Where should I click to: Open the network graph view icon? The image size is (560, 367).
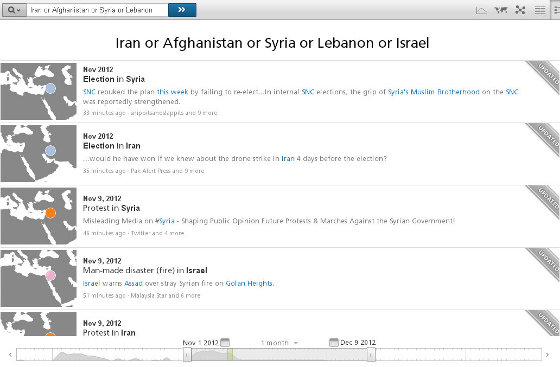tap(520, 10)
